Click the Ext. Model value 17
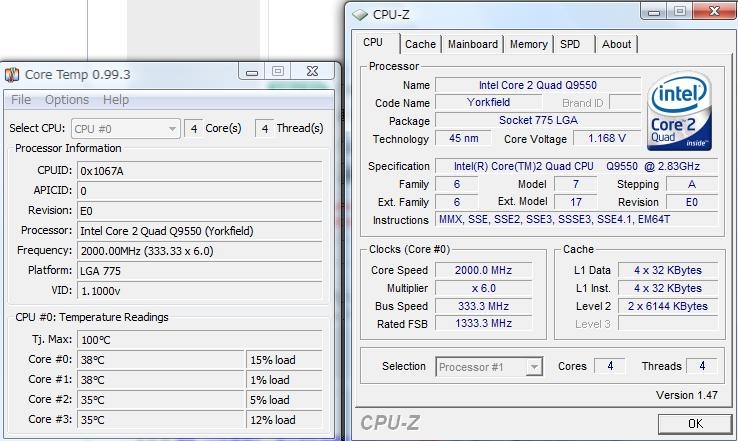Image resolution: width=738 pixels, height=441 pixels. coord(576,202)
